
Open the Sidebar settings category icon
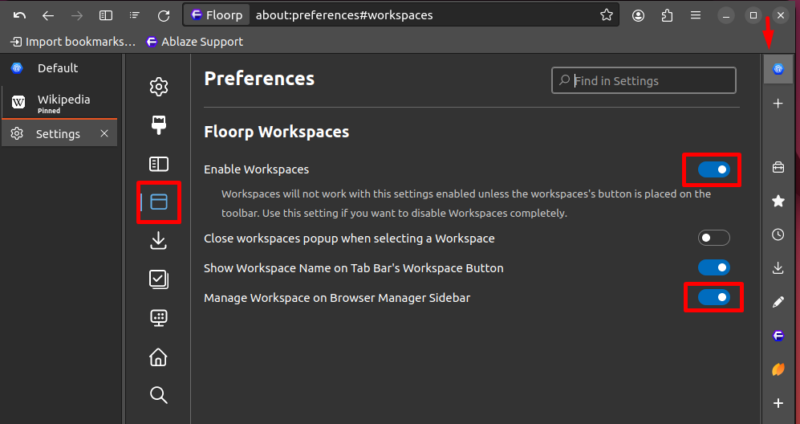pos(159,164)
